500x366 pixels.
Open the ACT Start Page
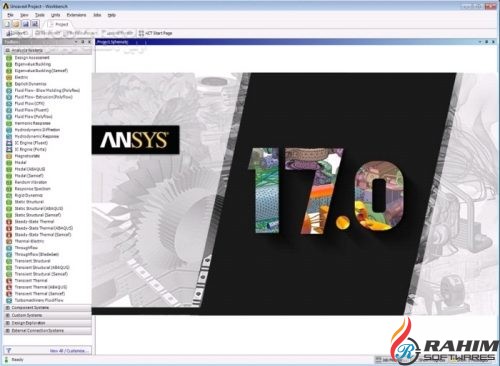[x=155, y=33]
